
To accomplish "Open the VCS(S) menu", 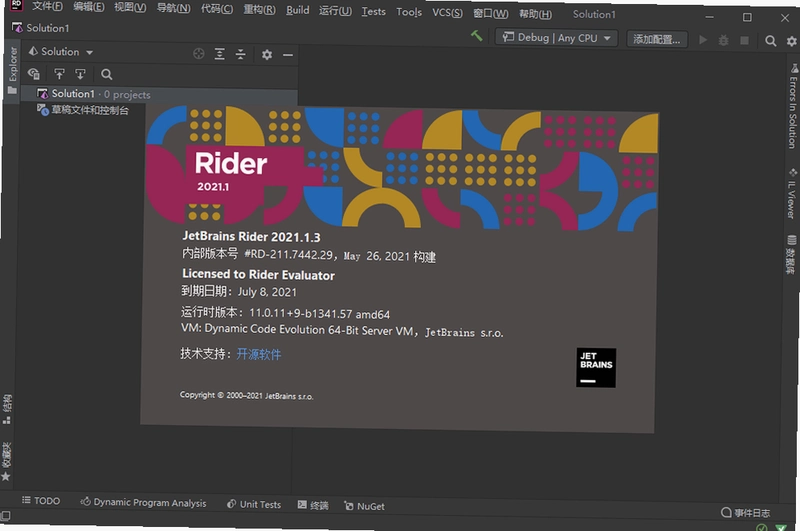I will [447, 12].
